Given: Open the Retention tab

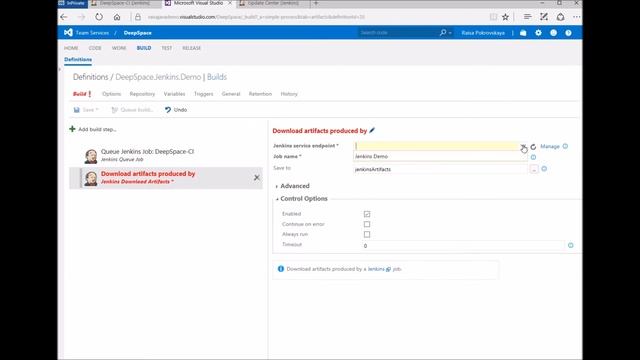Looking at the screenshot, I should tap(260, 94).
